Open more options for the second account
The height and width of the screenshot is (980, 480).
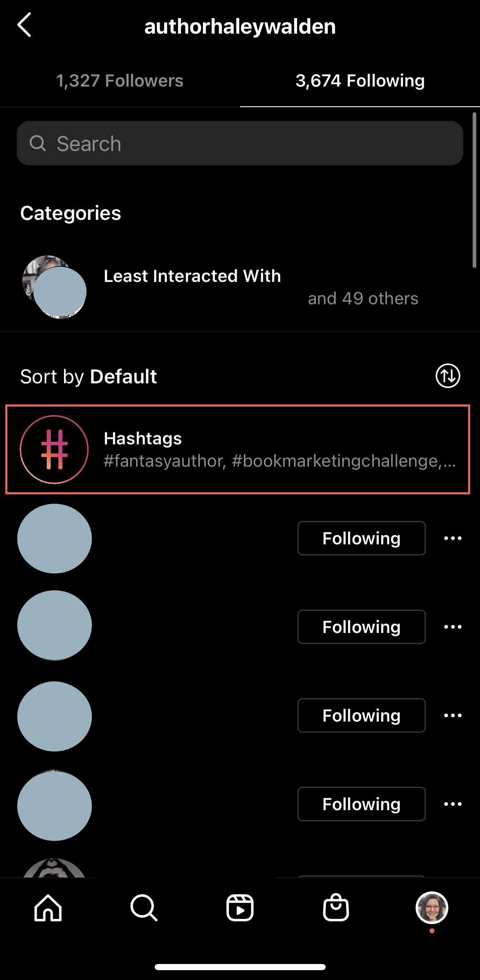(453, 627)
